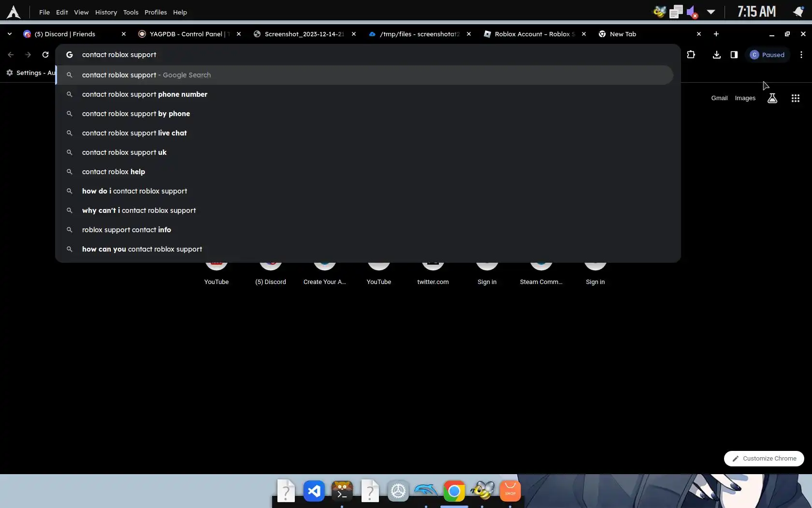812x508 pixels.
Task: Click Google Chrome icon in dock
Action: tap(454, 492)
